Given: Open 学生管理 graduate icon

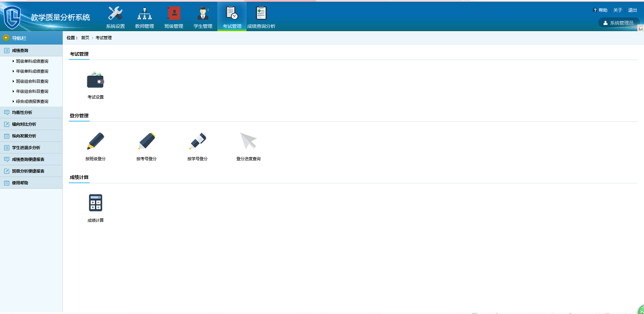Looking at the screenshot, I should pos(203,13).
